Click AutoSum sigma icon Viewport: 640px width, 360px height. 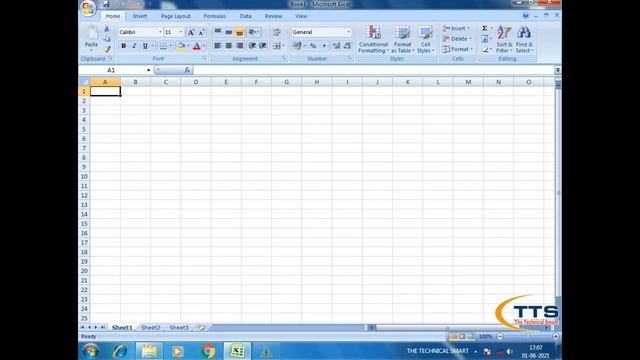click(x=484, y=28)
